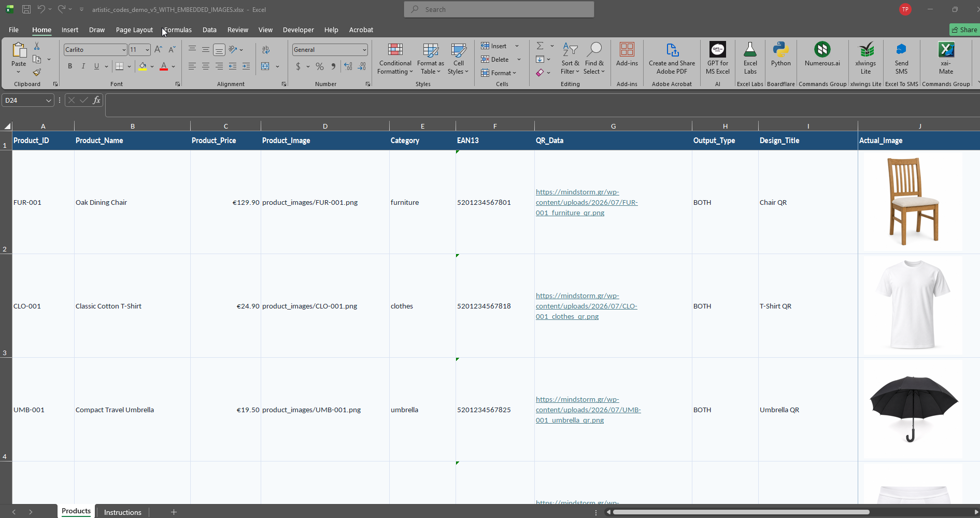Click the Paste clipboard icon
This screenshot has width=980, height=518.
click(19, 50)
